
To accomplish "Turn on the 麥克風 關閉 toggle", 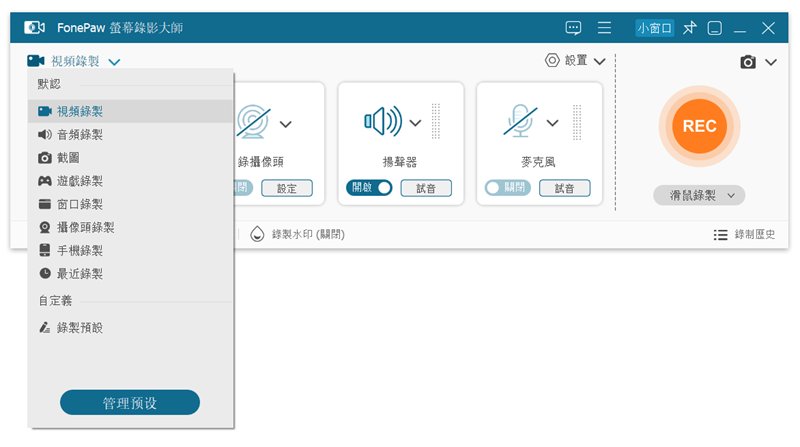I will pos(508,188).
